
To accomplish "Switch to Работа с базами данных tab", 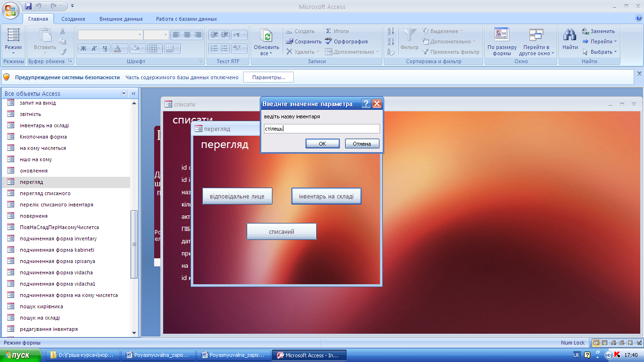I will point(186,19).
